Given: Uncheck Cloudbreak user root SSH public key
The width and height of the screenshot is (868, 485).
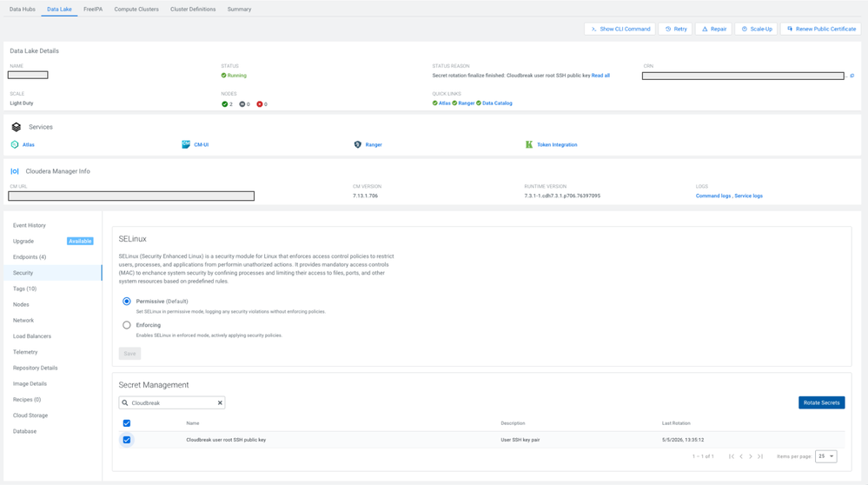Looking at the screenshot, I should click(127, 440).
